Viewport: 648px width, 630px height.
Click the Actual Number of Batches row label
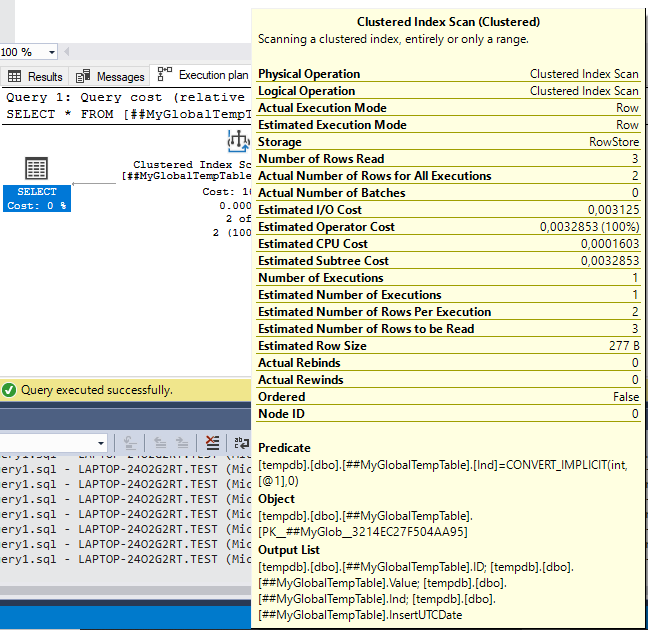click(x=331, y=193)
